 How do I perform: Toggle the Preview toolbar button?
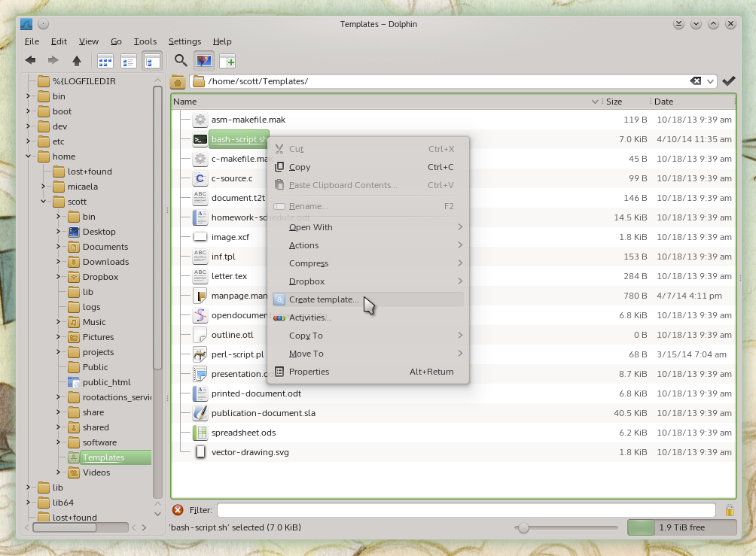[x=204, y=61]
